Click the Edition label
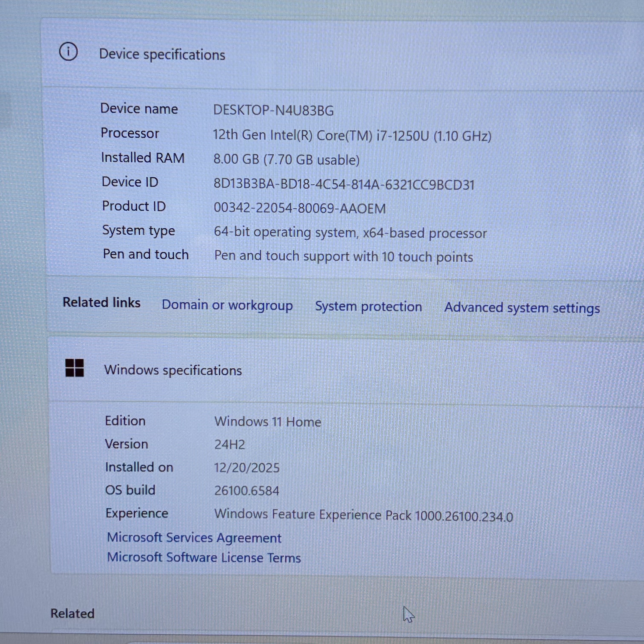The height and width of the screenshot is (644, 644). 125,421
